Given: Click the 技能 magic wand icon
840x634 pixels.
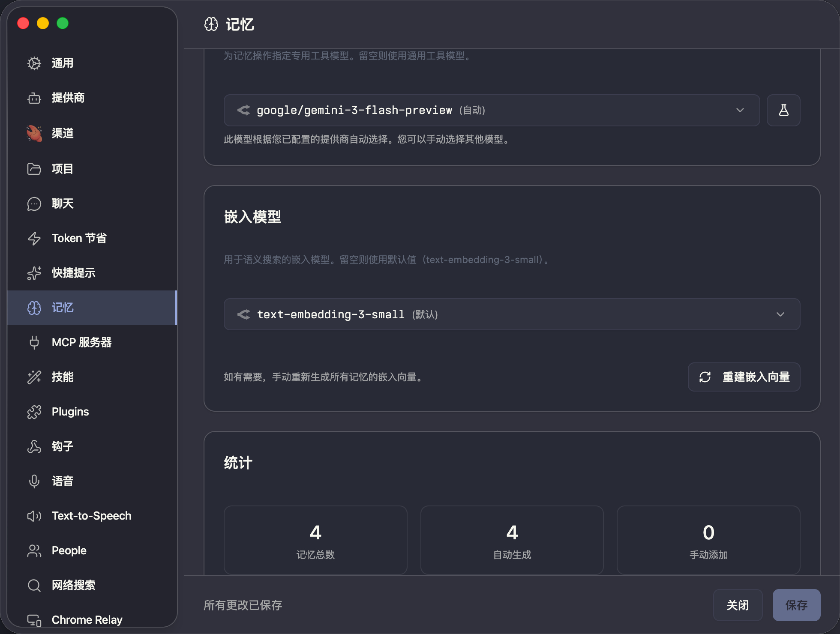Looking at the screenshot, I should click(x=34, y=377).
